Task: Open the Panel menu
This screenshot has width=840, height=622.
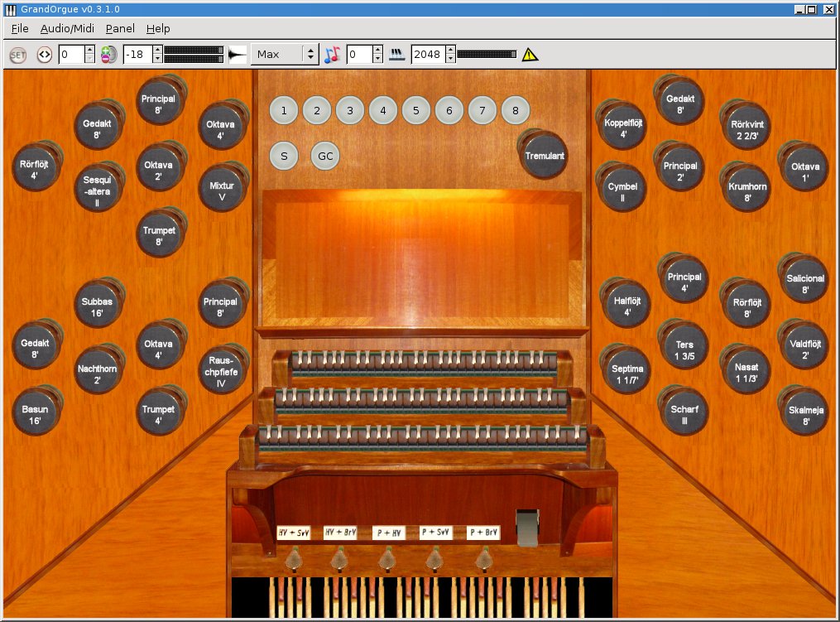Action: pyautogui.click(x=120, y=28)
